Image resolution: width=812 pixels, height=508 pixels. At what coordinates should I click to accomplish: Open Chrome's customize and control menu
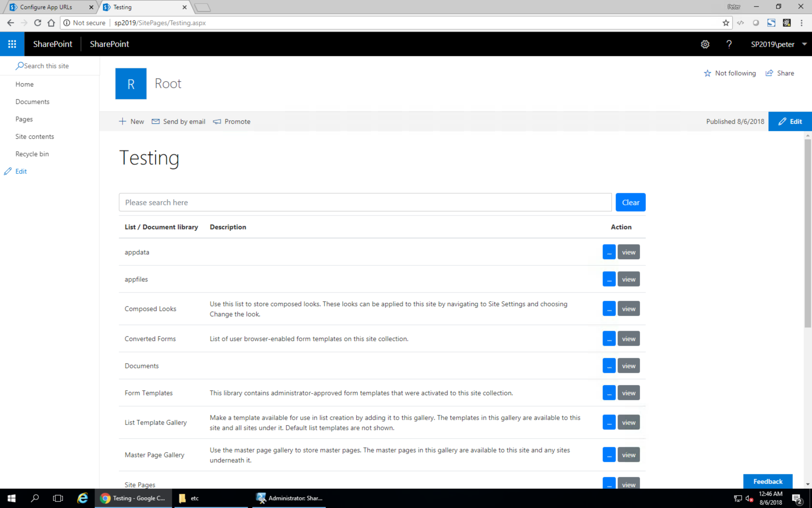tap(802, 23)
